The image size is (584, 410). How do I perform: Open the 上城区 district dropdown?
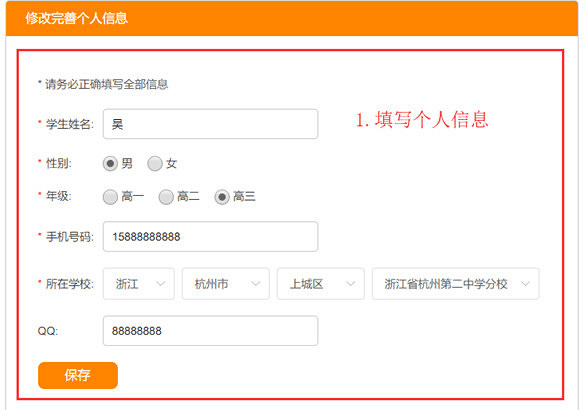point(321,284)
